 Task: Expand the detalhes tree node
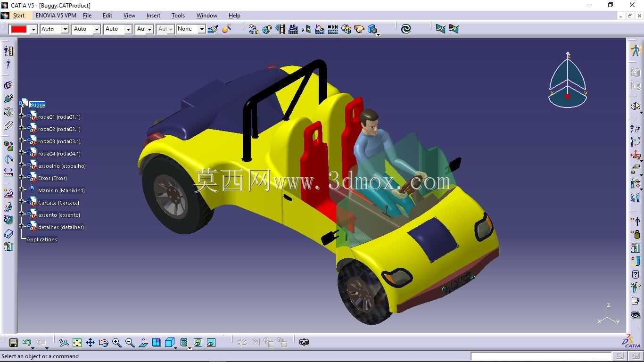coord(22,225)
